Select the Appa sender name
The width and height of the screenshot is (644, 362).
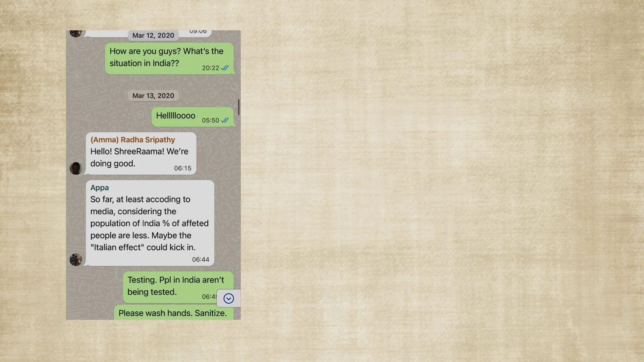[99, 188]
